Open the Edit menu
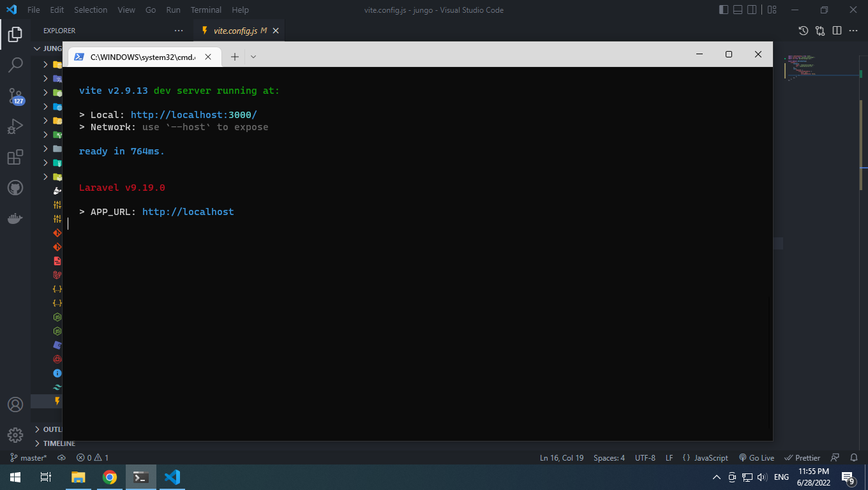Image resolution: width=868 pixels, height=490 pixels. pyautogui.click(x=57, y=10)
